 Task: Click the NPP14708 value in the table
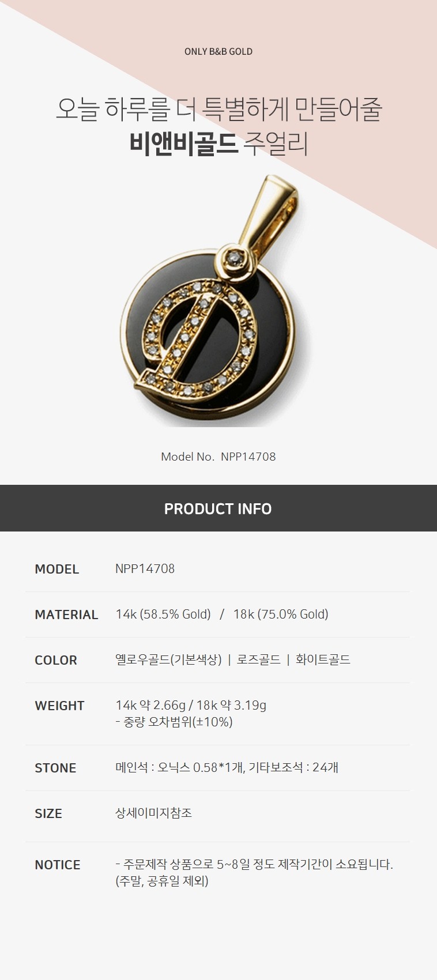tap(145, 568)
